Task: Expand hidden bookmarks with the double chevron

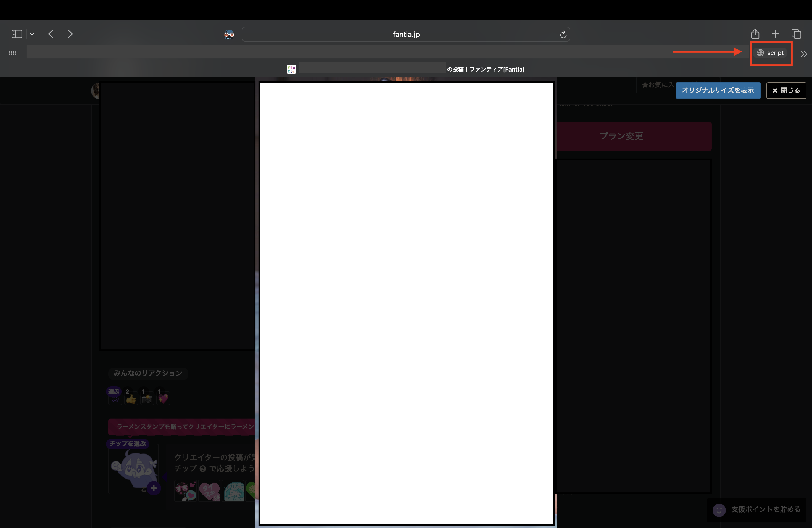Action: 803,54
